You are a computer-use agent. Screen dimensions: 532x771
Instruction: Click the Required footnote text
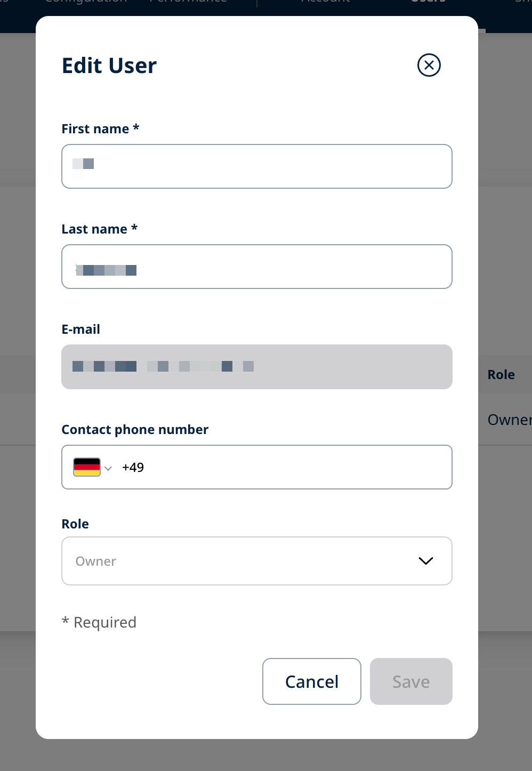pyautogui.click(x=104, y=622)
